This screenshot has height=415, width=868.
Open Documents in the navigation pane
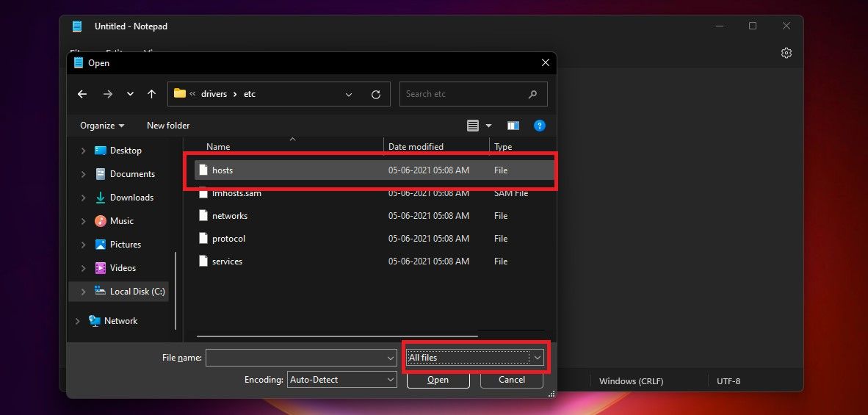(132, 174)
